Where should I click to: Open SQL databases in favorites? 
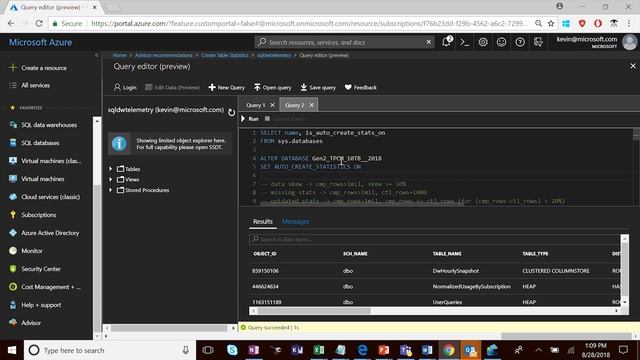(x=34, y=143)
